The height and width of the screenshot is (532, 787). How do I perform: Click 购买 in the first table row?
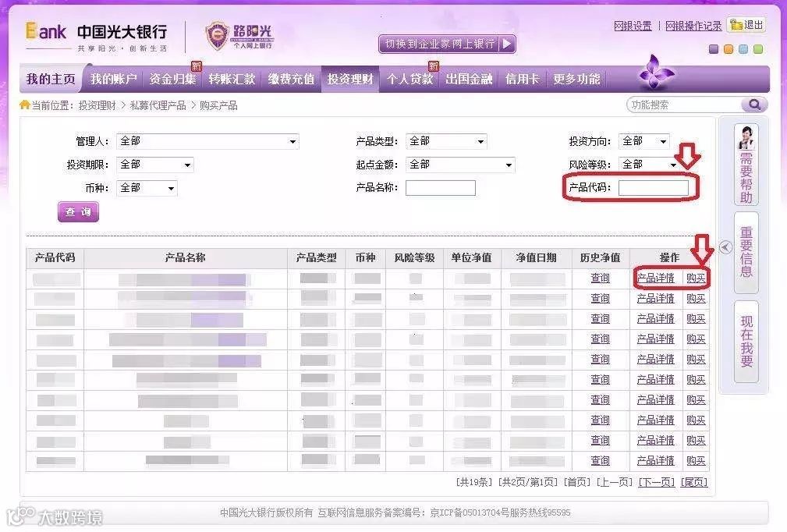(x=696, y=278)
